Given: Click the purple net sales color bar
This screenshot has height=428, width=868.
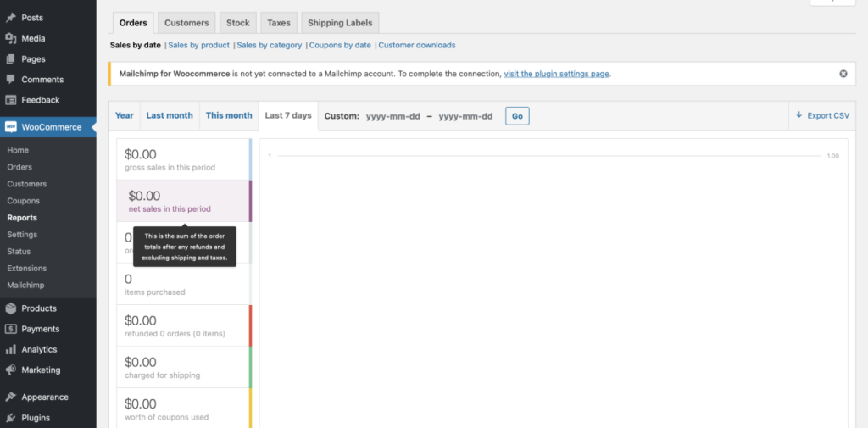Looking at the screenshot, I should (x=250, y=201).
